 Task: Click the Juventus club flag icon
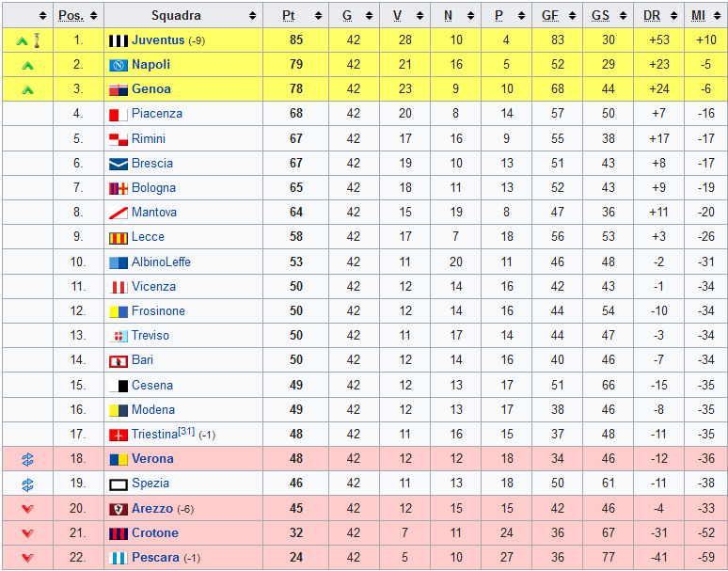119,40
